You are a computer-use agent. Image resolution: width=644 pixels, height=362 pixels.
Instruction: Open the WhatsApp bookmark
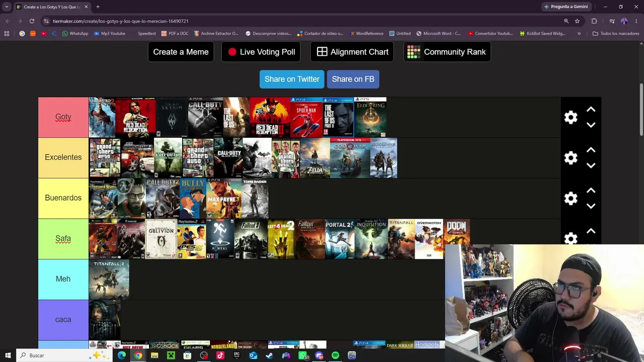click(x=75, y=34)
